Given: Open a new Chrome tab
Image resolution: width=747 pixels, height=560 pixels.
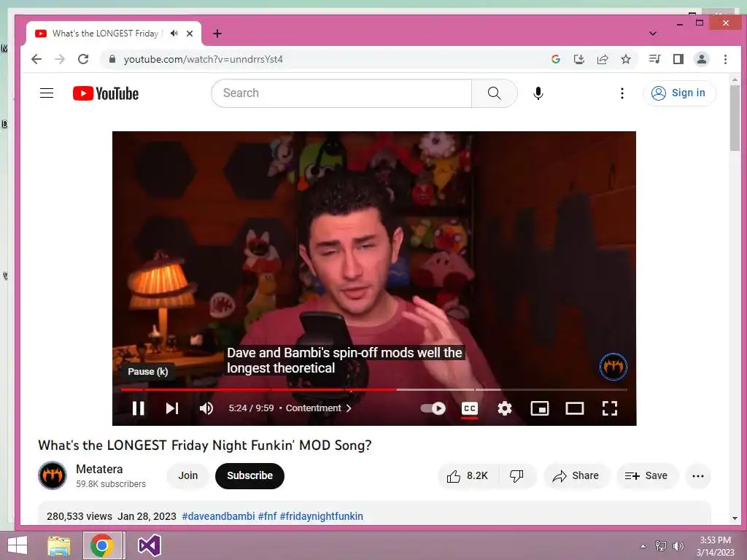Looking at the screenshot, I should [x=217, y=34].
